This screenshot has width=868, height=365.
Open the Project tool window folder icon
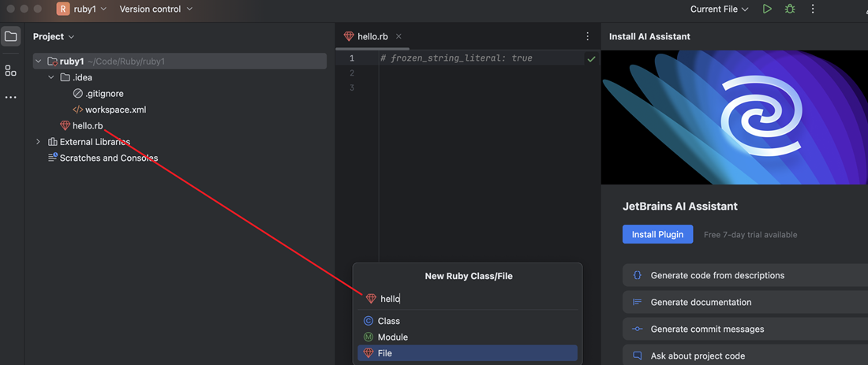click(10, 36)
